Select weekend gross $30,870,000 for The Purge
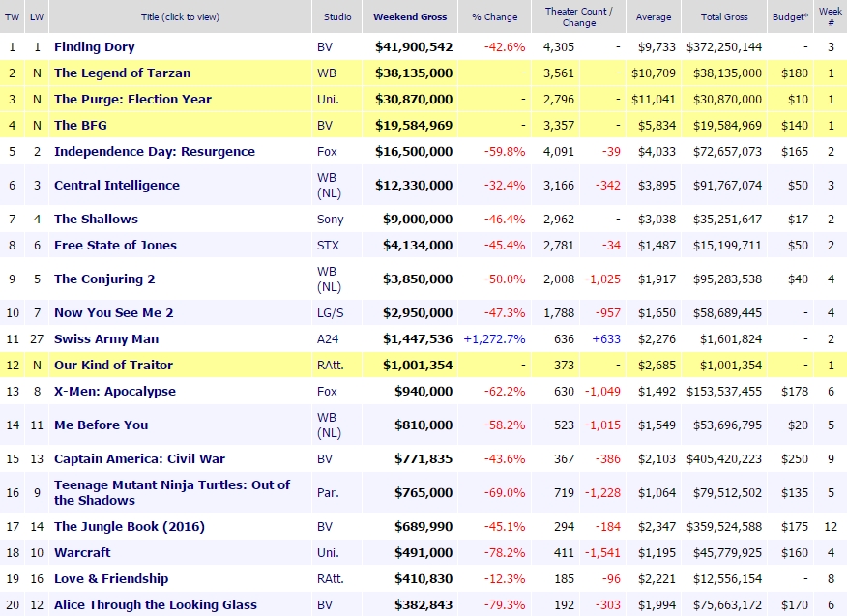This screenshot has height=616, width=847. [x=414, y=99]
